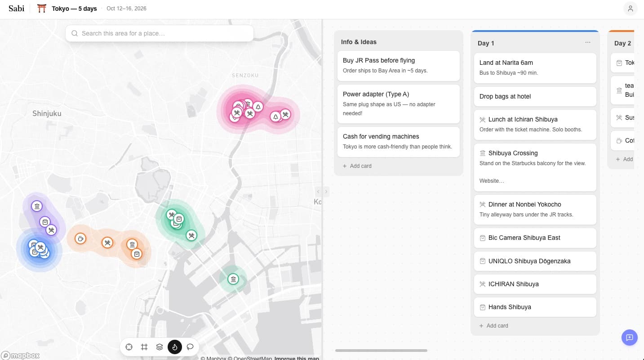Image resolution: width=644 pixels, height=360 pixels.
Task: Click restaurant icon on Lunch at Ichiran card
Action: point(483,120)
